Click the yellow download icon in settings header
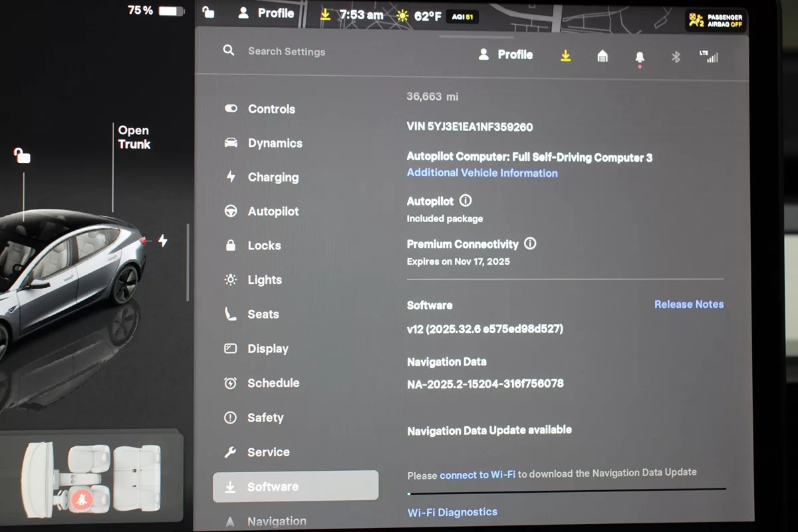 tap(565, 56)
